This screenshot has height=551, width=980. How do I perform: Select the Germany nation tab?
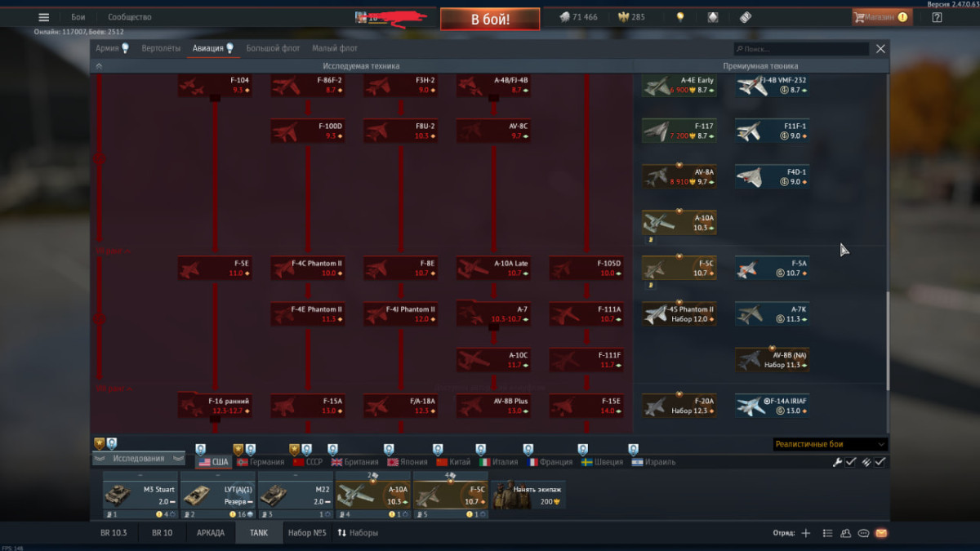click(261, 462)
